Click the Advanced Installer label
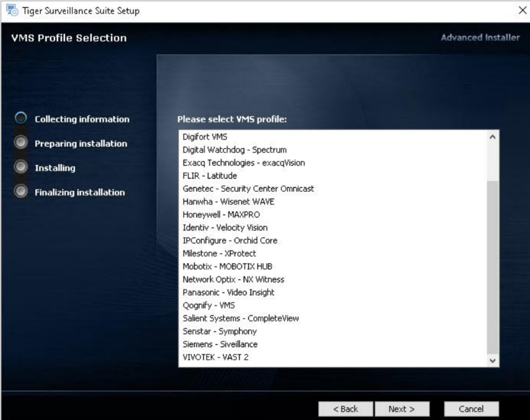The height and width of the screenshot is (420, 530). [x=480, y=37]
